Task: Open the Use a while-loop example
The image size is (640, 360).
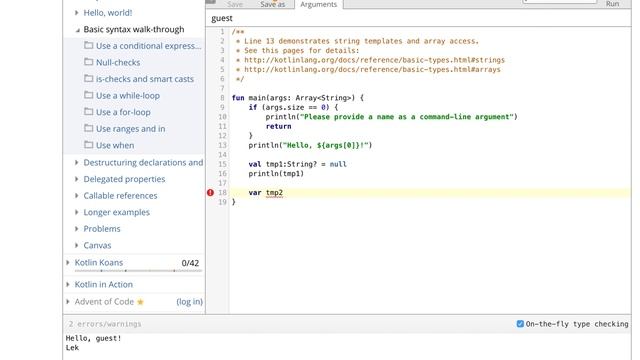Action: click(128, 96)
